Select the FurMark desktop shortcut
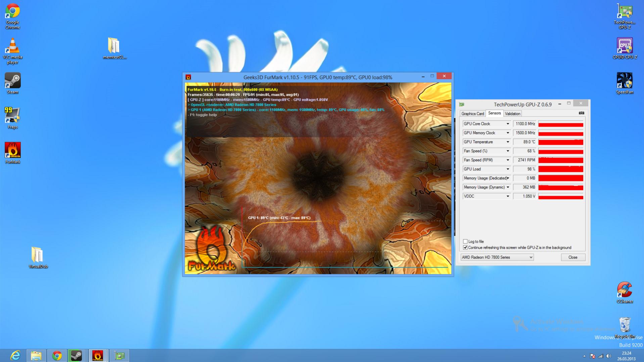 click(12, 153)
